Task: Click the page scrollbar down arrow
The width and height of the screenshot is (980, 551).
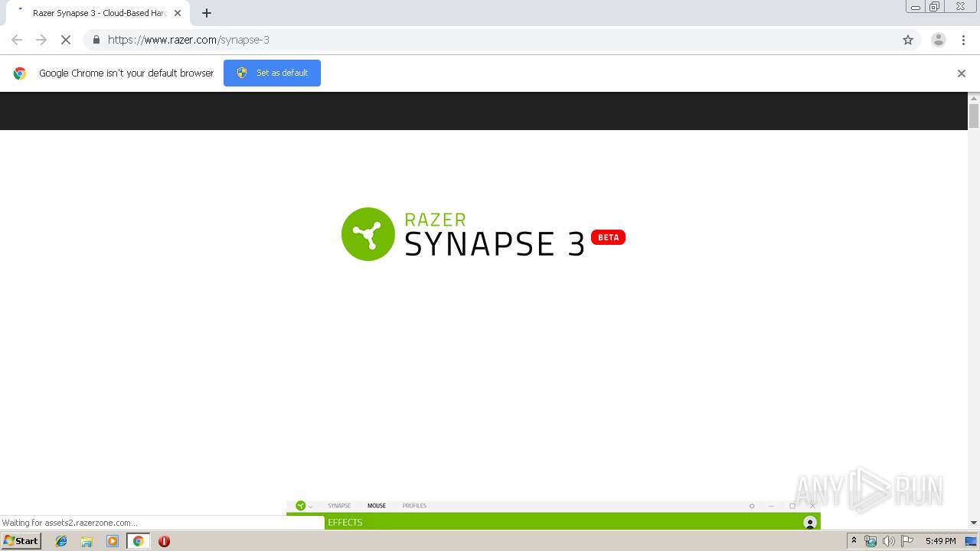Action: tap(974, 523)
